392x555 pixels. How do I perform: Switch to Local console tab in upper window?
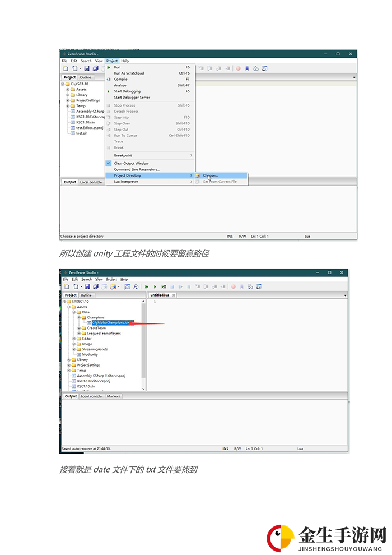(x=91, y=182)
